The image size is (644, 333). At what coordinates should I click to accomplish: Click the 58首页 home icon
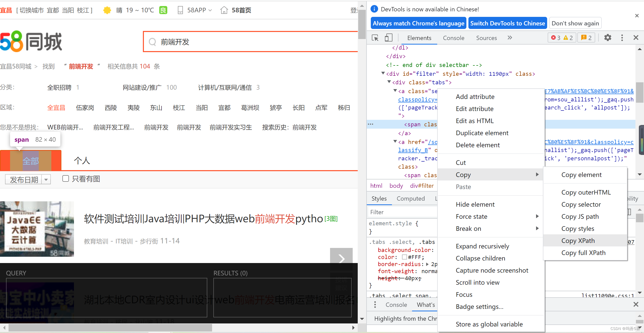coord(224,10)
